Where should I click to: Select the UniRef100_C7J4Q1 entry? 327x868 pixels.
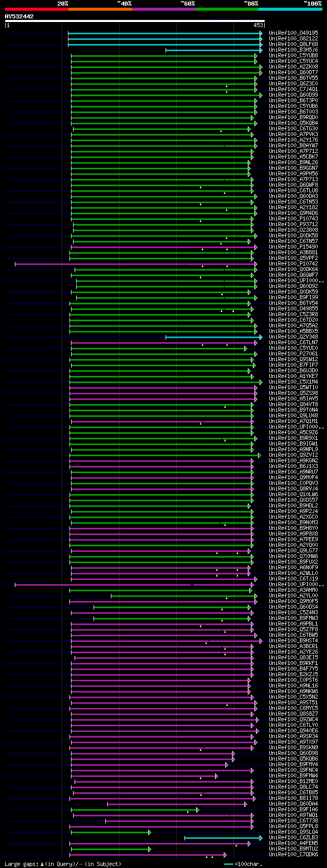[293, 90]
